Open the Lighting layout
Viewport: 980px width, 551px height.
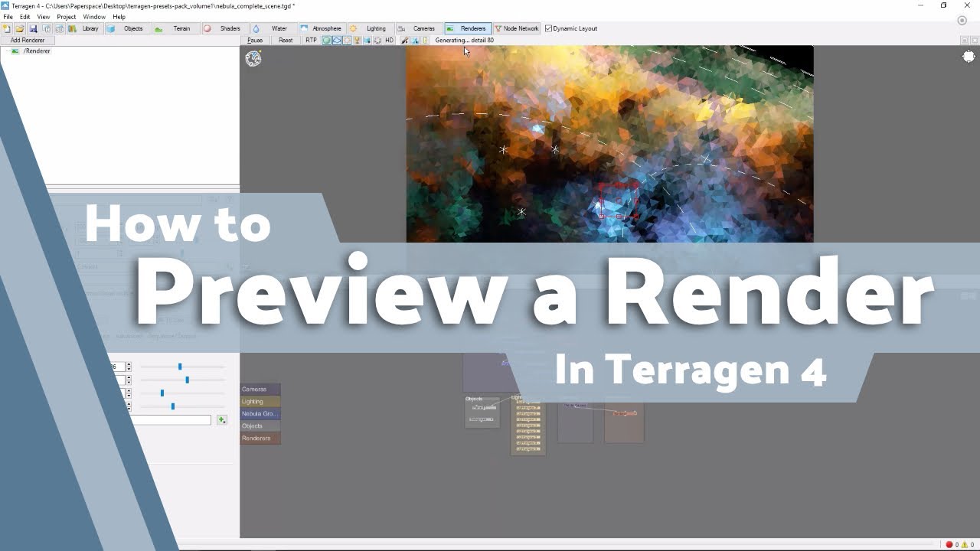pyautogui.click(x=370, y=28)
